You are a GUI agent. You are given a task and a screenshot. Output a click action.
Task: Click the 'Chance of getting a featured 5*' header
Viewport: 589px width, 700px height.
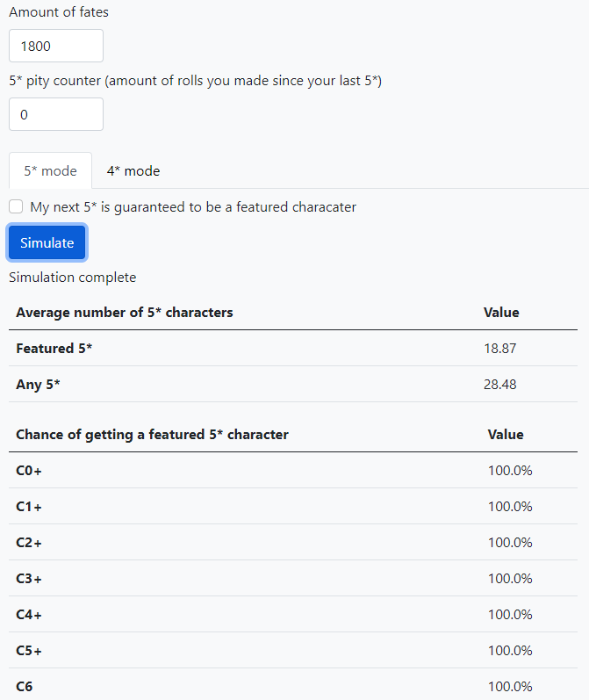click(152, 435)
